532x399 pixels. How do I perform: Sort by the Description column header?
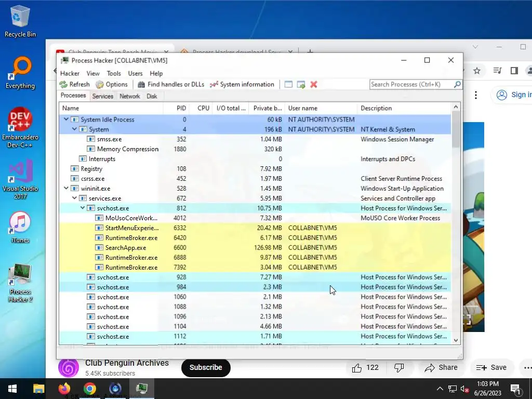pyautogui.click(x=404, y=108)
